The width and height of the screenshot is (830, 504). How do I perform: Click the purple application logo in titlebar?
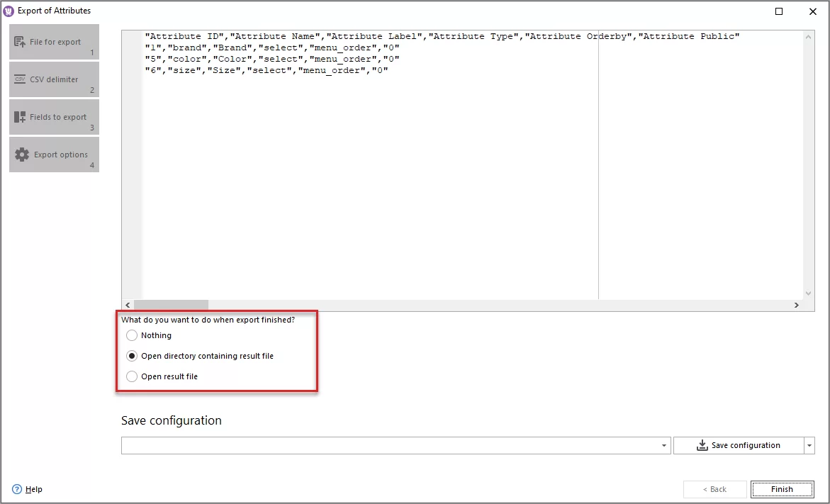tap(7, 11)
